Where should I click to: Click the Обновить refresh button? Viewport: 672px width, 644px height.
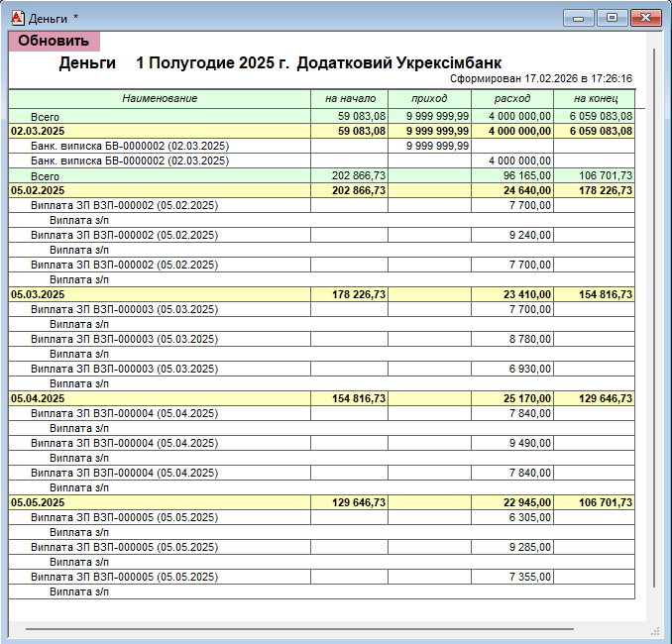tap(54, 41)
